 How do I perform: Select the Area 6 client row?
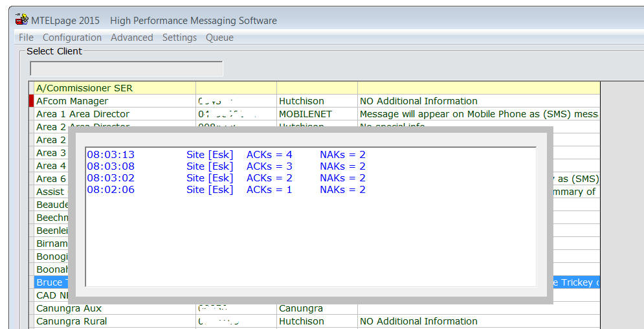(x=51, y=179)
